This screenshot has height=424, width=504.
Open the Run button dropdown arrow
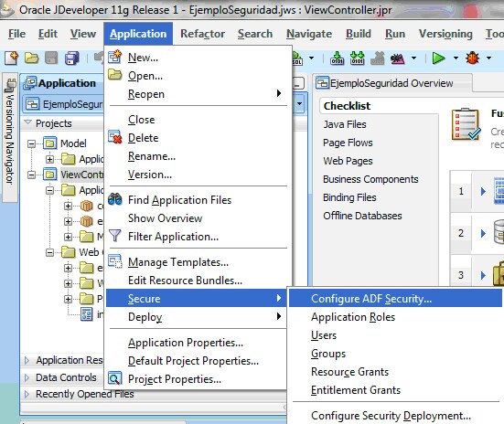click(x=456, y=58)
